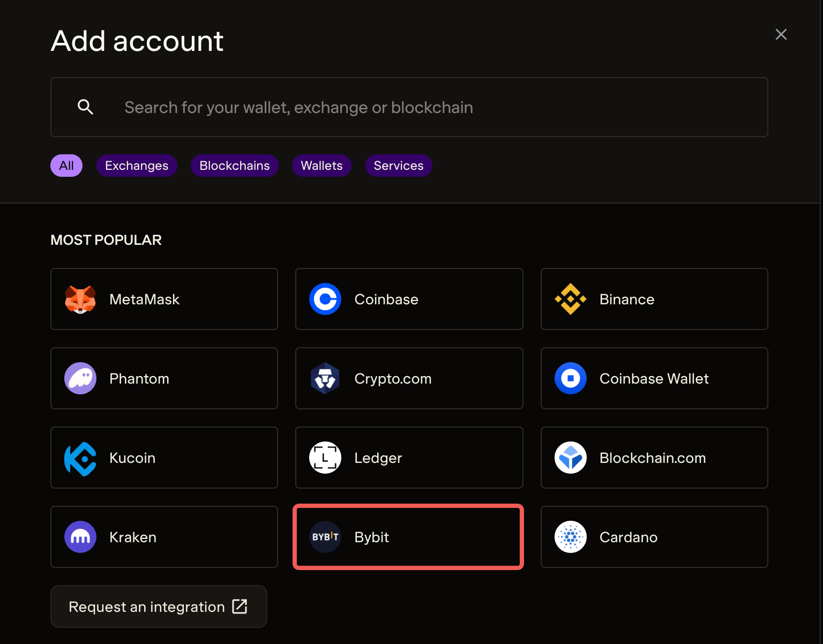This screenshot has width=823, height=644.
Task: Pick the Ledger logo icon
Action: (x=325, y=458)
